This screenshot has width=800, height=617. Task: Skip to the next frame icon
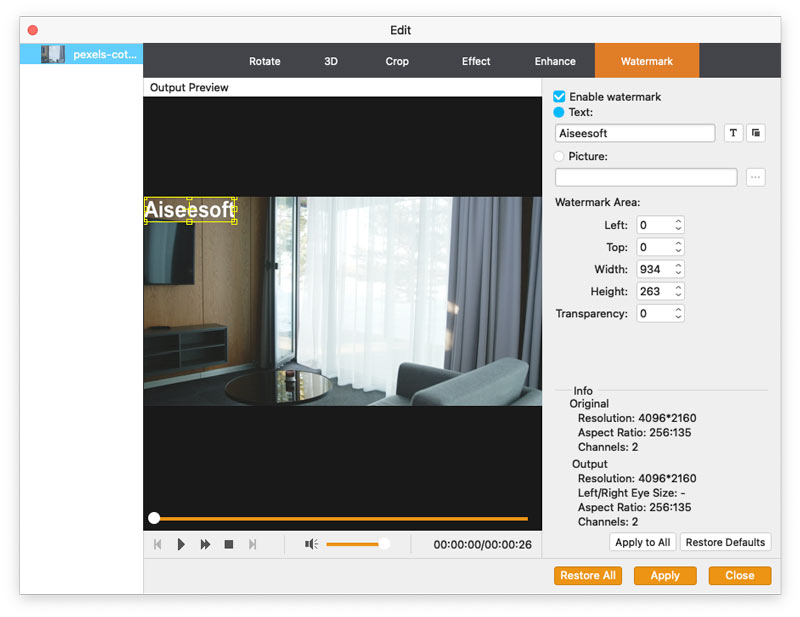[x=253, y=544]
